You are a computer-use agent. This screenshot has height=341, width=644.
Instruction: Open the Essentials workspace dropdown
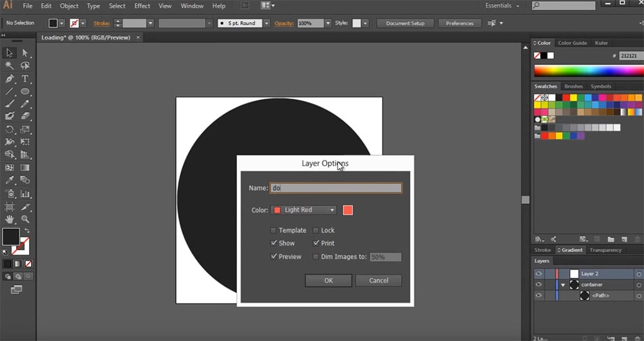click(x=502, y=6)
